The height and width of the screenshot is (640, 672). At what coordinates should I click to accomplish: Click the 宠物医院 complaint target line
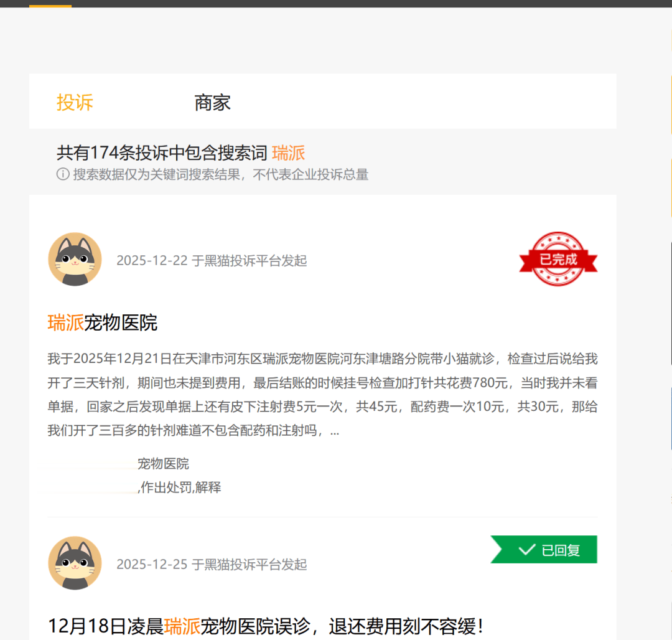pos(163,463)
